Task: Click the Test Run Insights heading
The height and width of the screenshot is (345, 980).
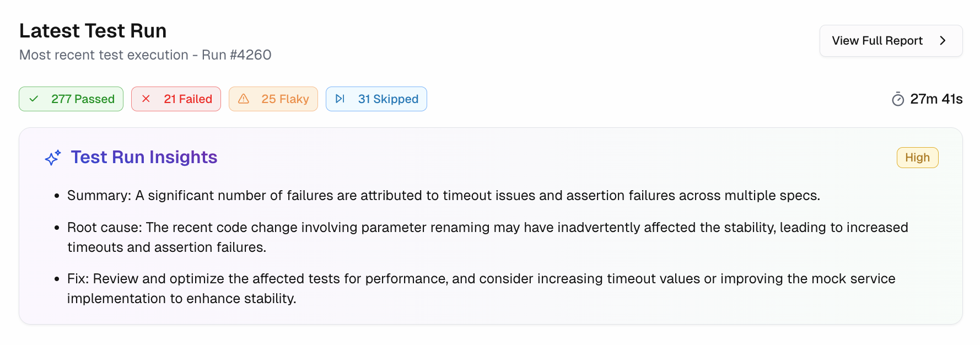Action: pyautogui.click(x=144, y=158)
